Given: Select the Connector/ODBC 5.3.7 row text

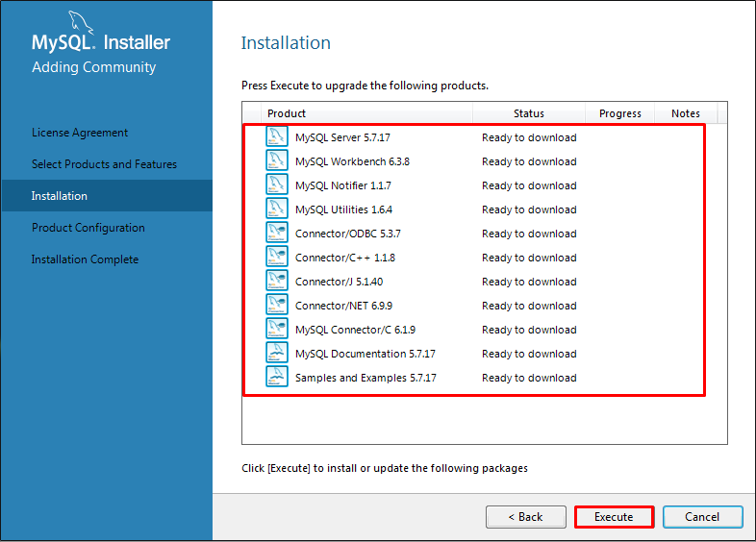Looking at the screenshot, I should pos(347,234).
